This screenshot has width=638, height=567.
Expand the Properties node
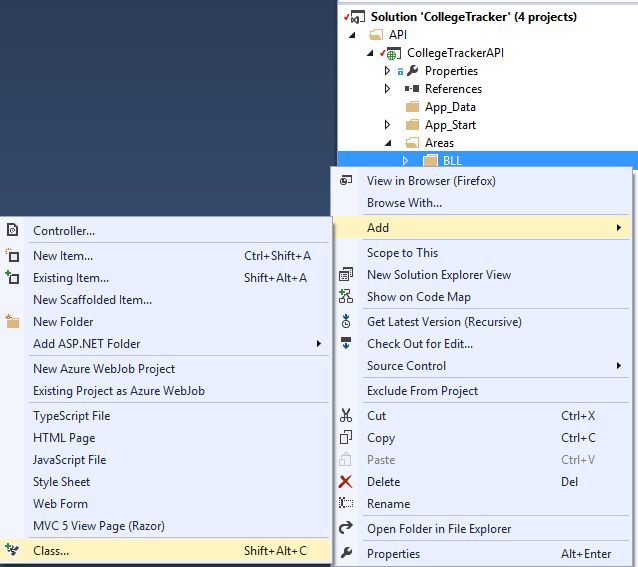(x=387, y=71)
